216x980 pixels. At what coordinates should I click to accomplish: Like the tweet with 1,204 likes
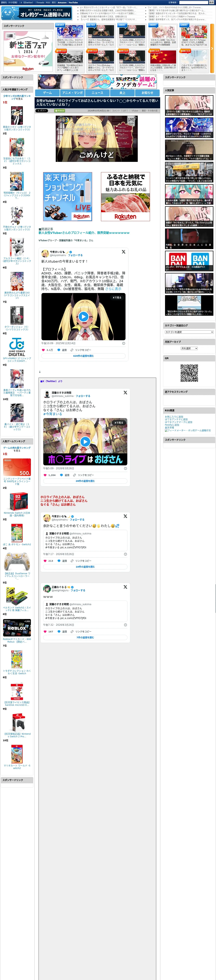pyautogui.click(x=45, y=475)
